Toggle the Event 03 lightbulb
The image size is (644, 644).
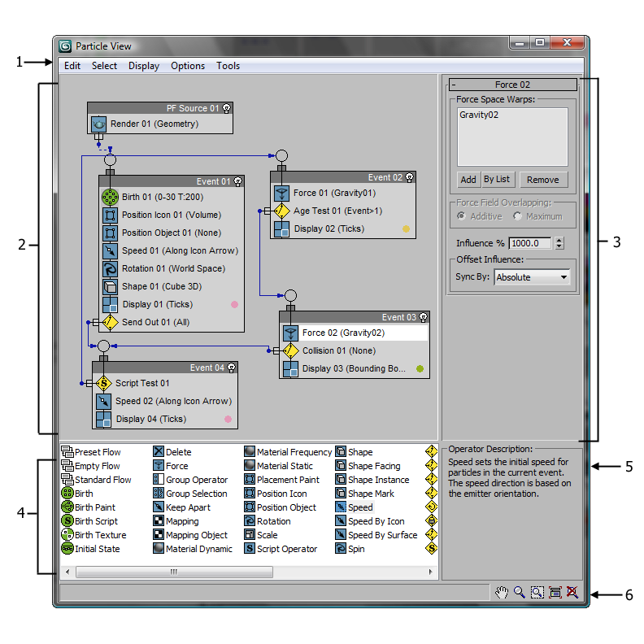423,317
